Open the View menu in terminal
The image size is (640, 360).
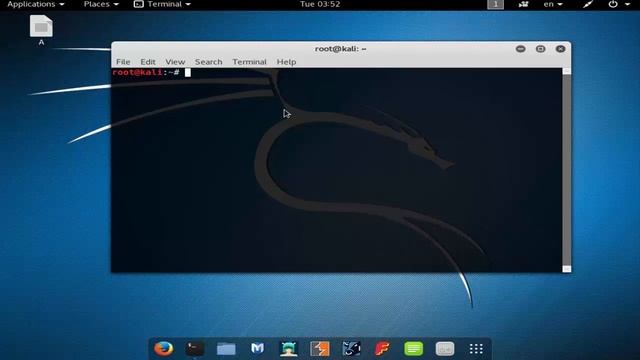[x=175, y=62]
